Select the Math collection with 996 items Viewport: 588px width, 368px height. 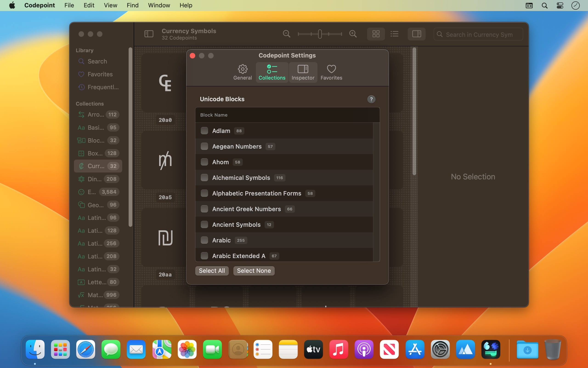(x=98, y=295)
